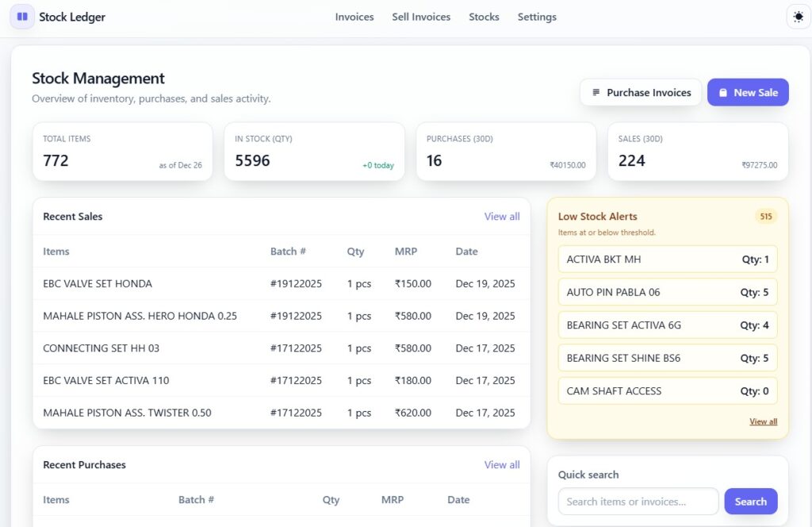Screen dimensions: 812x527
Task: Open the Sell Invoices page
Action: (421, 17)
